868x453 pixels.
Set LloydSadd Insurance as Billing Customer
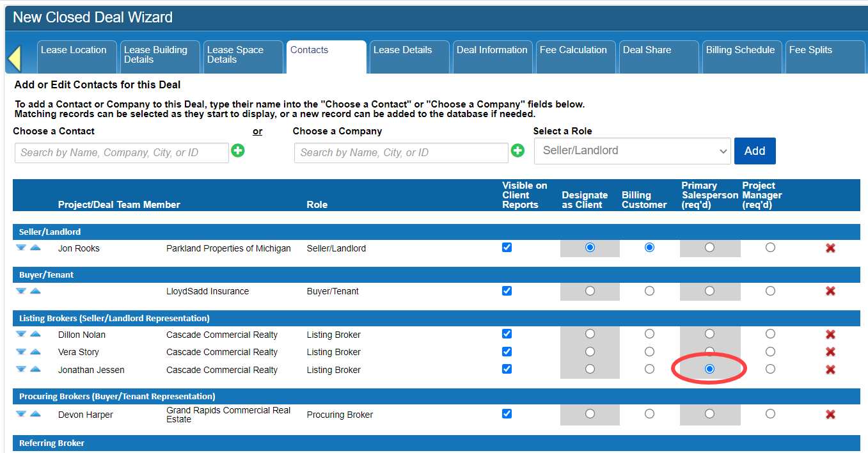649,291
